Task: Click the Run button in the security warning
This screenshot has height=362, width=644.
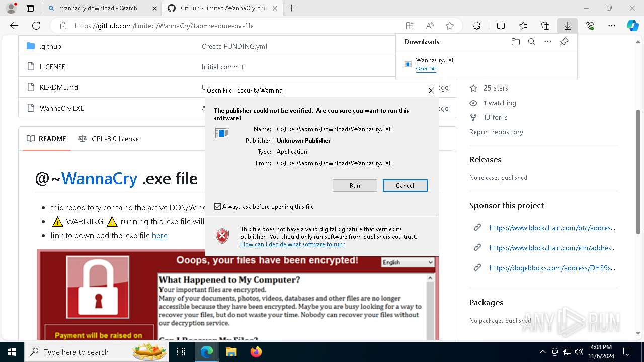Action: point(355,186)
